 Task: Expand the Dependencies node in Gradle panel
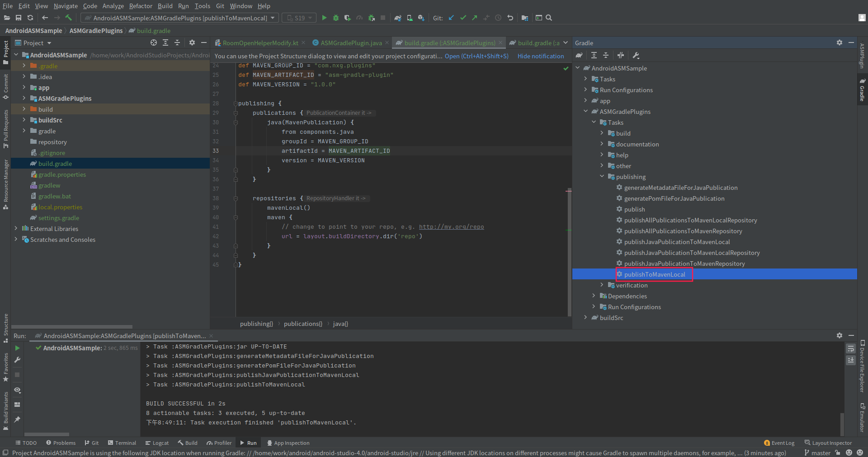coord(594,296)
